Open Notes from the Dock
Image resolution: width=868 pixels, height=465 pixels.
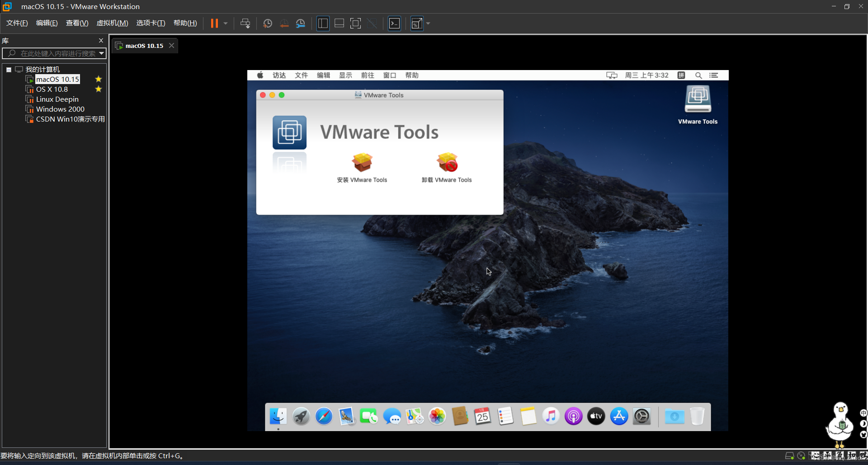pyautogui.click(x=528, y=416)
